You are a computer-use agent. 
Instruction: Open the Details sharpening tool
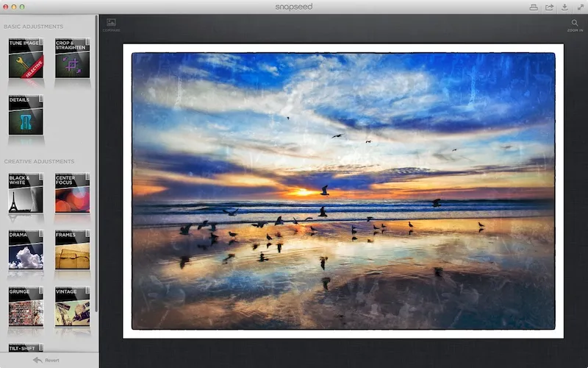(x=26, y=116)
